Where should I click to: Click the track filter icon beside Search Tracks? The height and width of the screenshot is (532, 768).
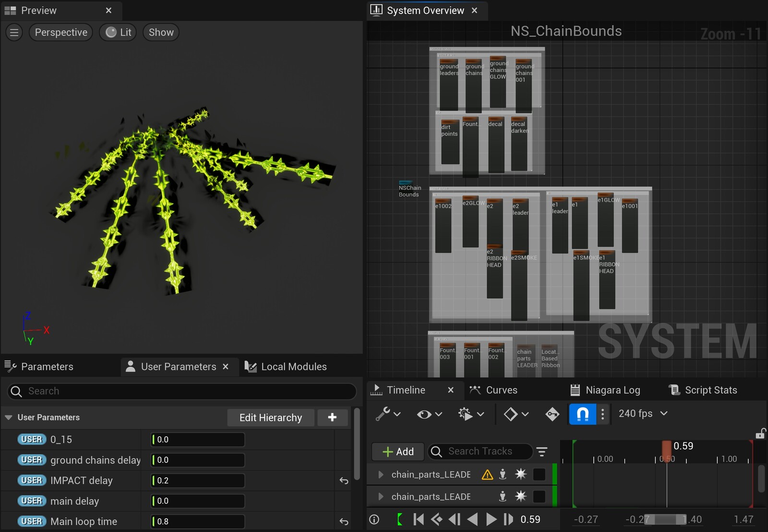click(542, 452)
